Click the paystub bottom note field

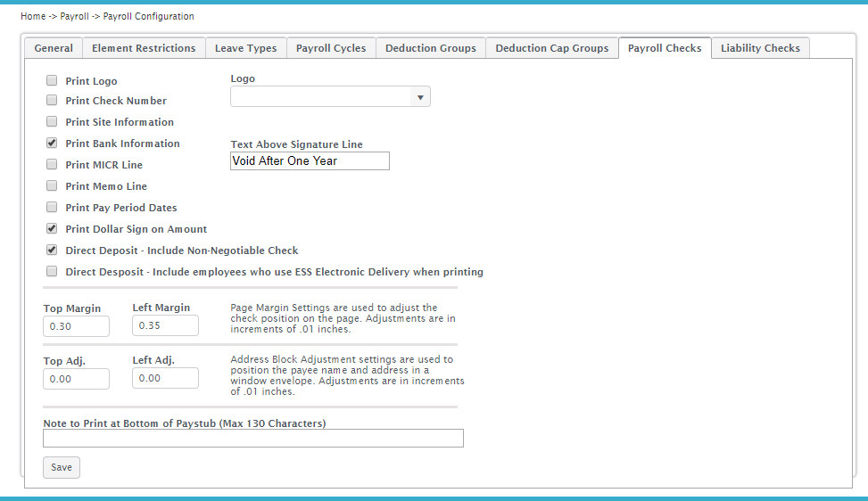point(253,438)
